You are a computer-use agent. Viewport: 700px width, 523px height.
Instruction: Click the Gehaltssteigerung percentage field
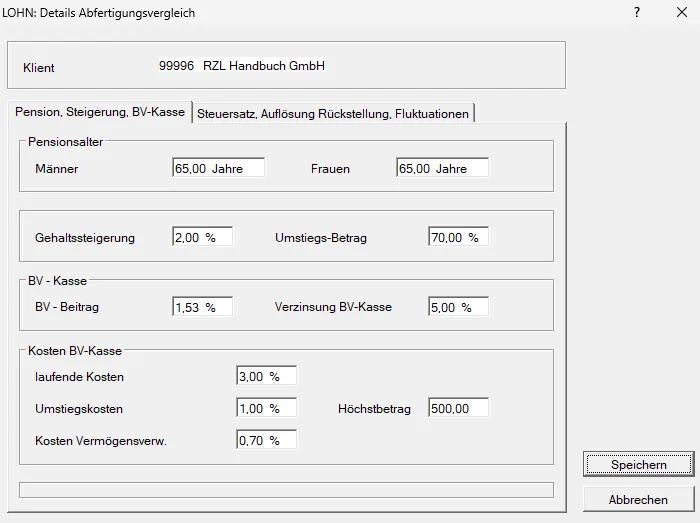(203, 237)
